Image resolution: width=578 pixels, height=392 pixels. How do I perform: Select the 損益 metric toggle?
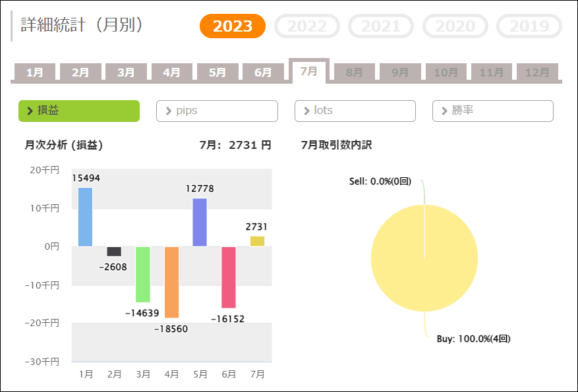click(x=79, y=111)
